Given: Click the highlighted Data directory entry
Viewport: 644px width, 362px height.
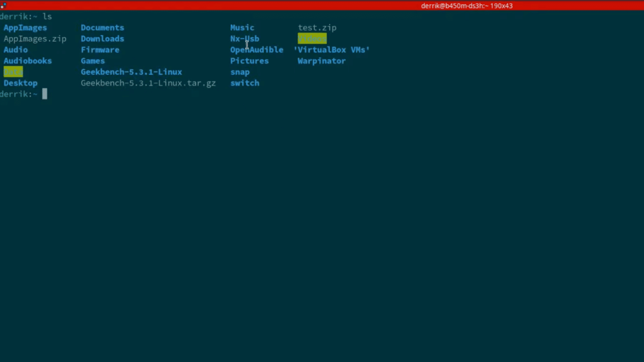Looking at the screenshot, I should point(13,72).
